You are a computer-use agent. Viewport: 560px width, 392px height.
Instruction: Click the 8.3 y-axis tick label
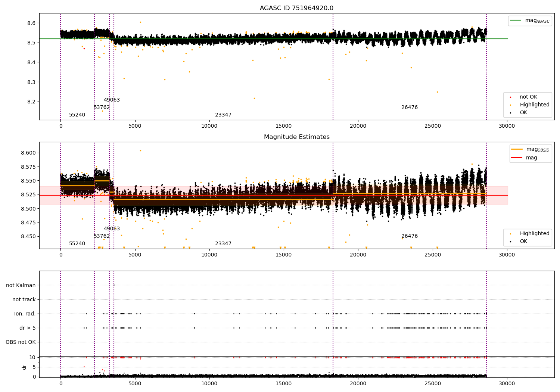(31, 82)
